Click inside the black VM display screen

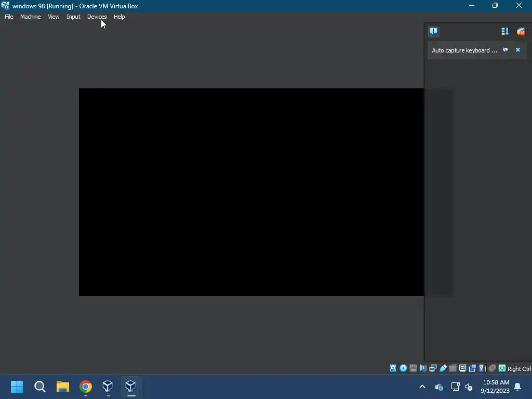[x=251, y=192]
